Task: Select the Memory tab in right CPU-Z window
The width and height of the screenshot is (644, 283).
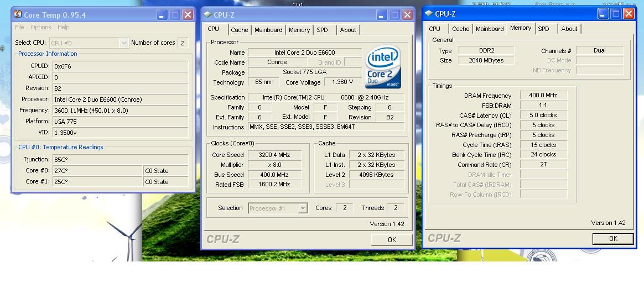Action: tap(521, 28)
